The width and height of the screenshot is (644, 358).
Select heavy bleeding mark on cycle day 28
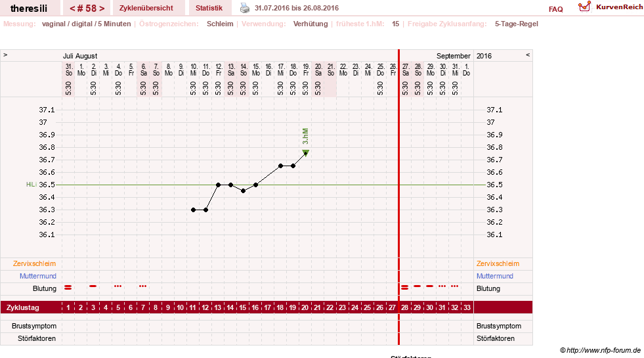tap(405, 287)
